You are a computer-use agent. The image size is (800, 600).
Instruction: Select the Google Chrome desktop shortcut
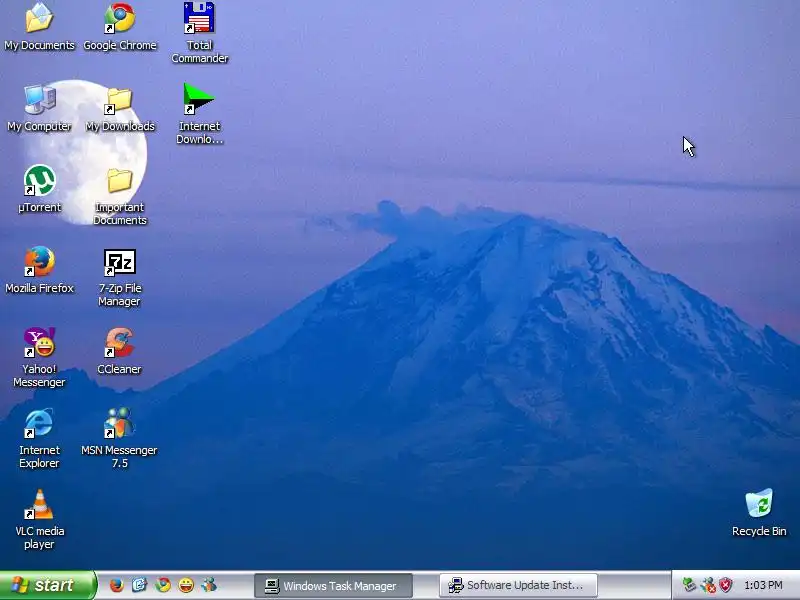click(120, 27)
